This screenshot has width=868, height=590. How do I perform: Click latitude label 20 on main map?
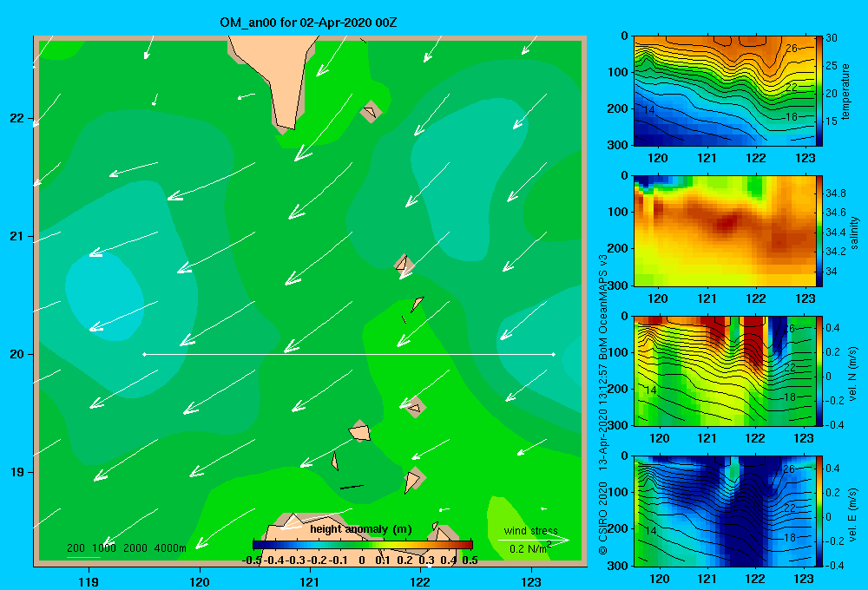click(x=17, y=354)
